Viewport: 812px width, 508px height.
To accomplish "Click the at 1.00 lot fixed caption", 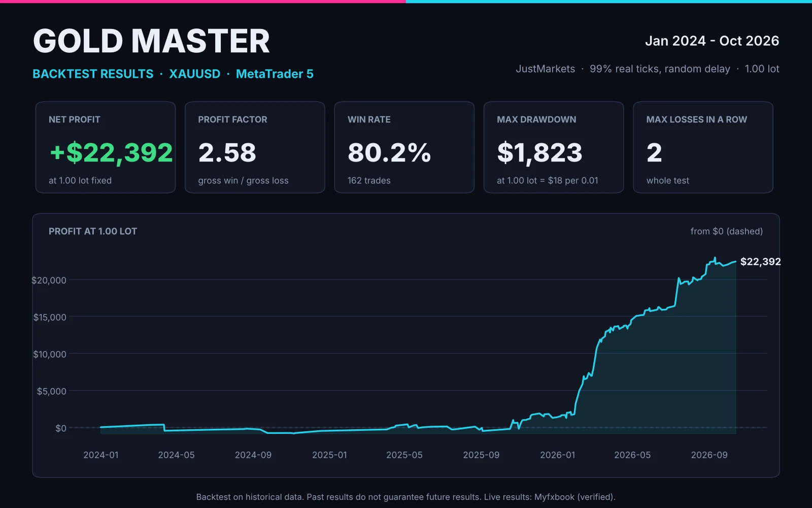I will tap(80, 180).
